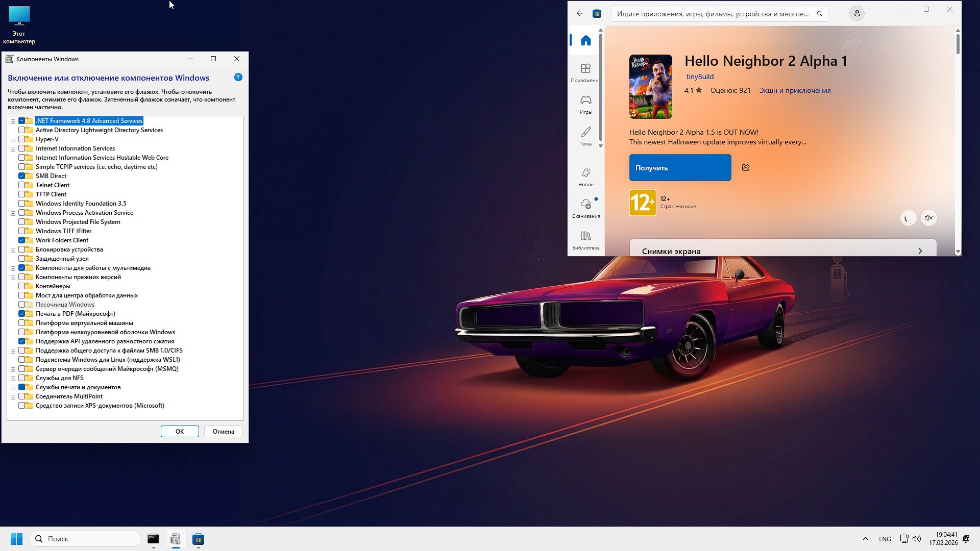Screen dimensions: 980x551
Task: Click the Store search field
Action: click(x=715, y=13)
